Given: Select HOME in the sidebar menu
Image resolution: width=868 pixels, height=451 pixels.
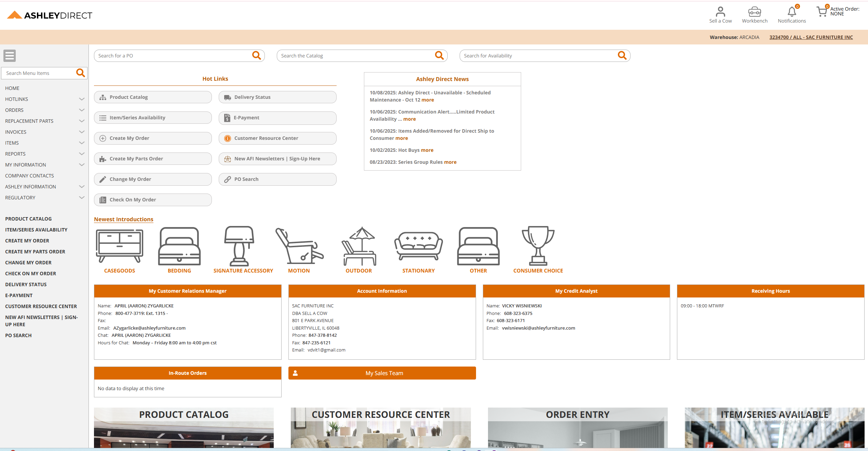Looking at the screenshot, I should pyautogui.click(x=12, y=88).
